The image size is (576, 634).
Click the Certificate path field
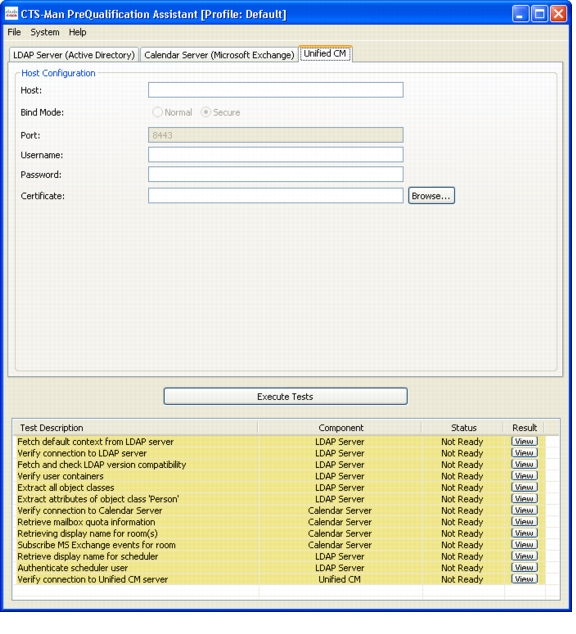coord(276,196)
